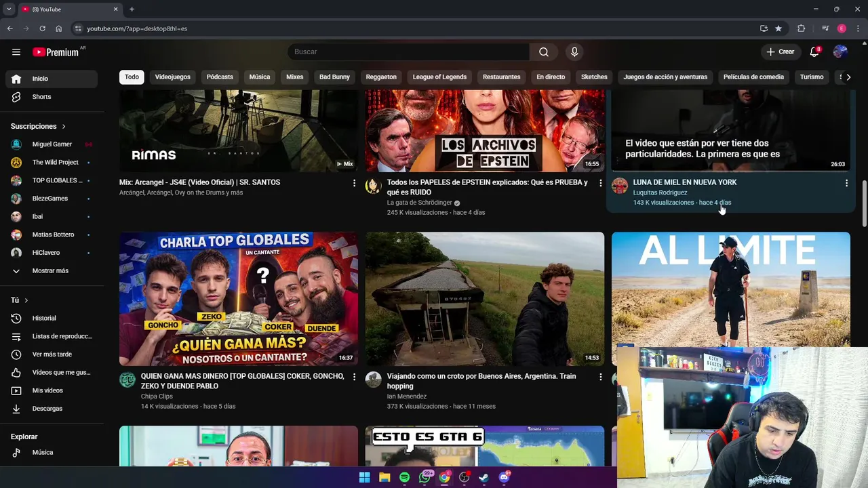Click the page vertical scrollbar
Image resolution: width=868 pixels, height=488 pixels.
(x=864, y=204)
